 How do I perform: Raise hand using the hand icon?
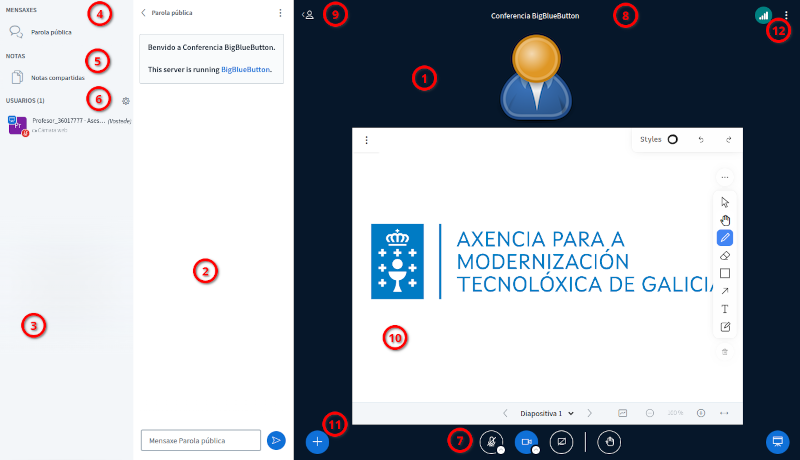[609, 441]
